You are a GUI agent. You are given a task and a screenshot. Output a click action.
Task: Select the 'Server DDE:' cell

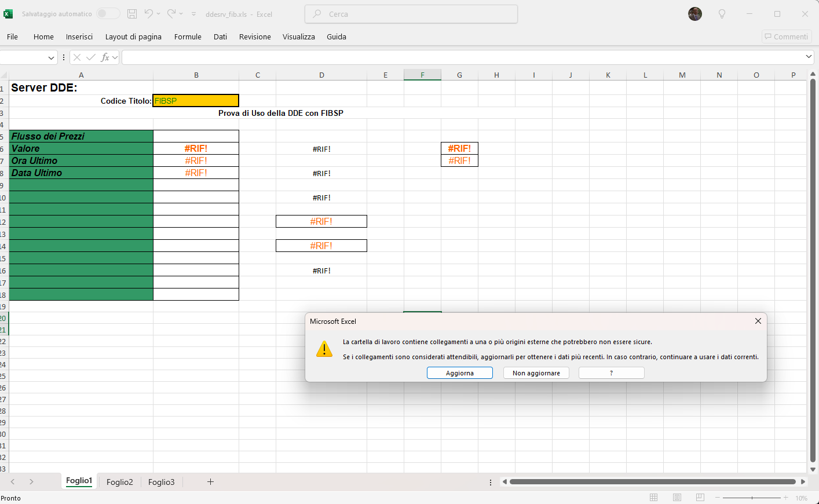[81, 87]
